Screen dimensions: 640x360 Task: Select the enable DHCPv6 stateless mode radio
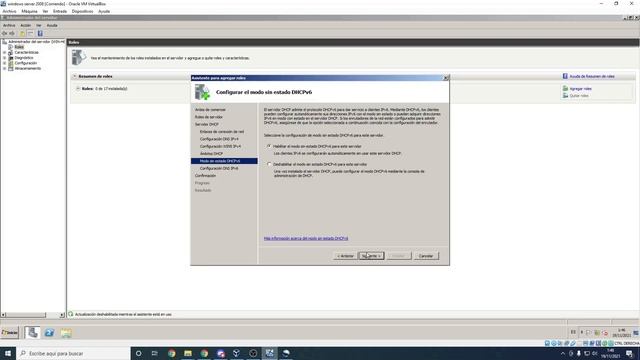coord(269,146)
